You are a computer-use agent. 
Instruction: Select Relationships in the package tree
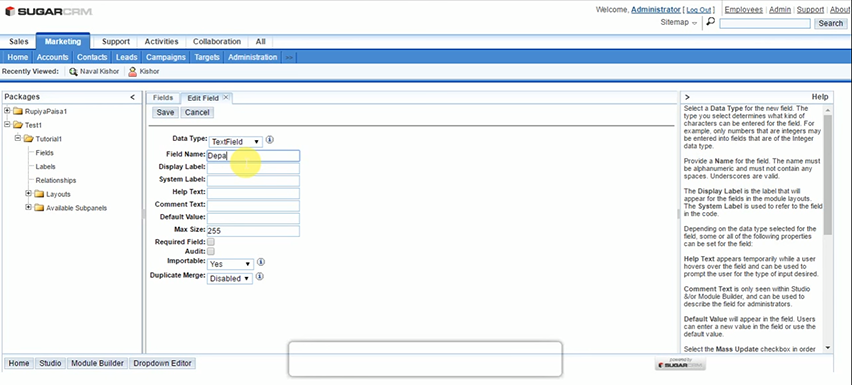56,180
